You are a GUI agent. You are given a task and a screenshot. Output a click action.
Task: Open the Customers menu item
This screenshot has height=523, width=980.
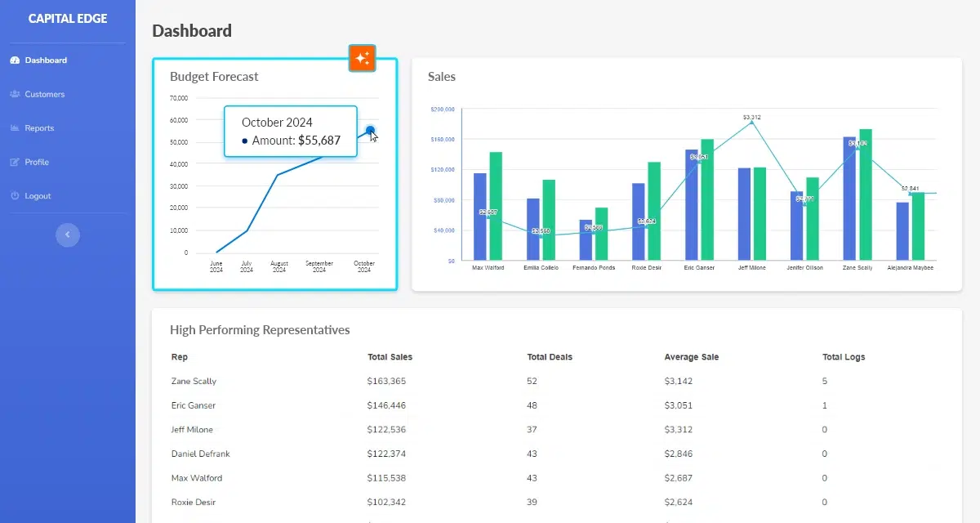(44, 95)
